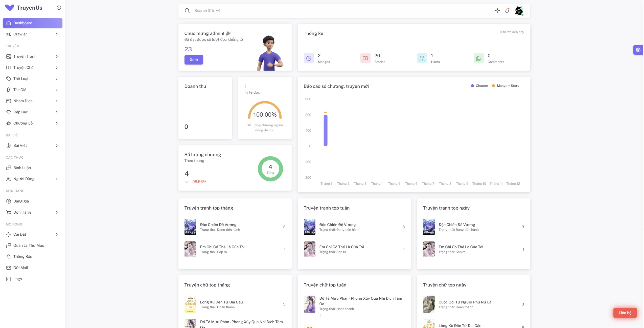Click the Xem button
The width and height of the screenshot is (644, 328).
coord(194,60)
